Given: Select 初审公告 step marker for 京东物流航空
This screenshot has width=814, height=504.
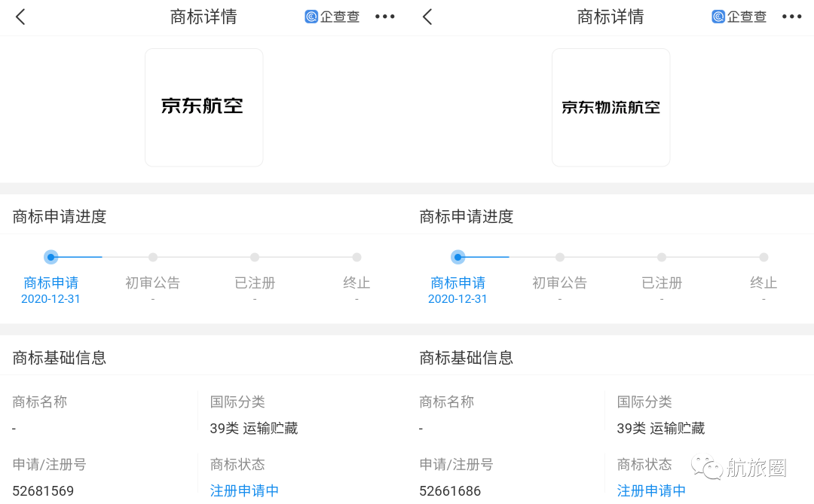Looking at the screenshot, I should click(x=559, y=257).
